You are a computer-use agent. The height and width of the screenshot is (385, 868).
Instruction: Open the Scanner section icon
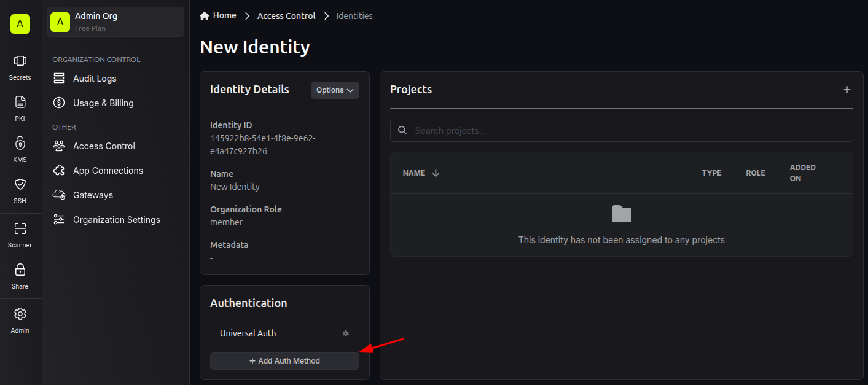tap(20, 228)
